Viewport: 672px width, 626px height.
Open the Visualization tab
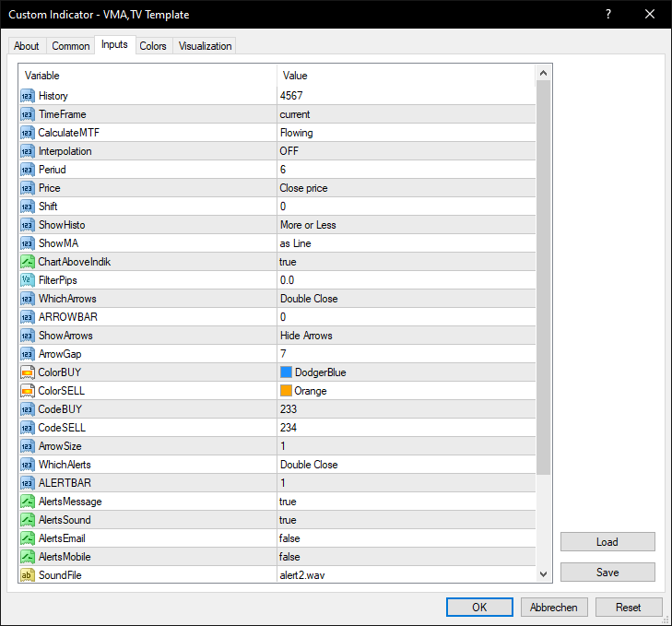point(205,46)
